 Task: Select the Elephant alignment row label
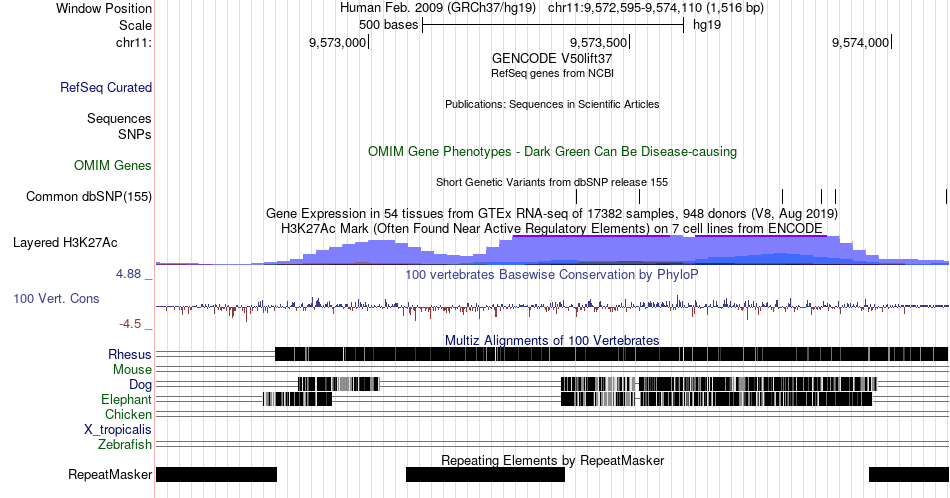point(127,400)
